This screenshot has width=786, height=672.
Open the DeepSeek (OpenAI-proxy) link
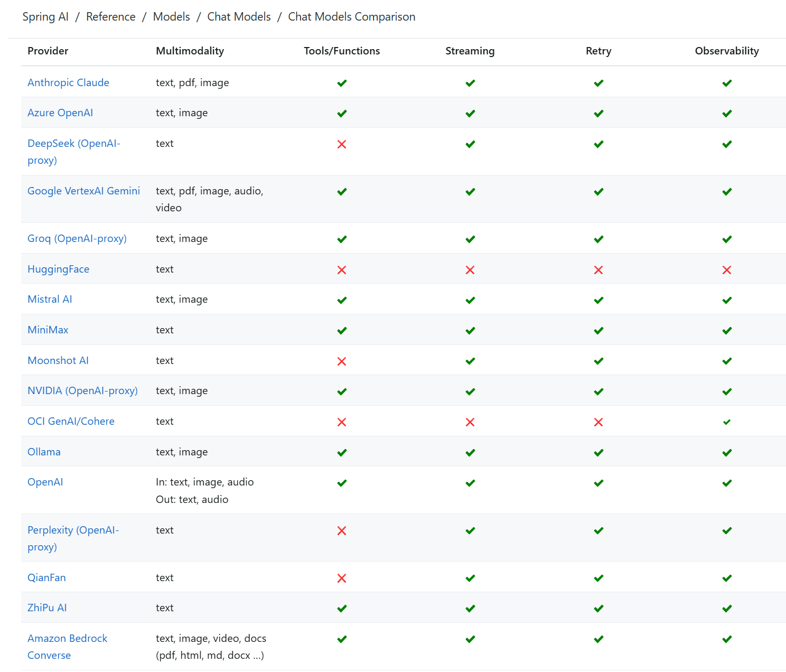click(x=74, y=152)
